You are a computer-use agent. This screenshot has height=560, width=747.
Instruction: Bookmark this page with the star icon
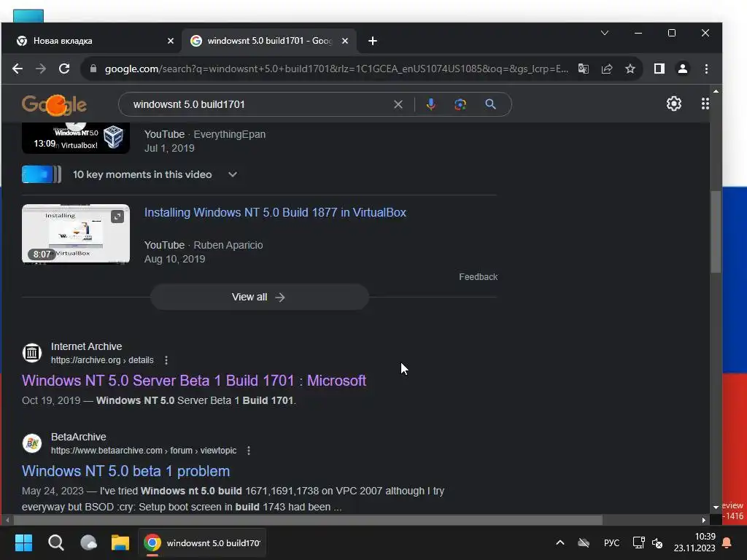point(630,69)
